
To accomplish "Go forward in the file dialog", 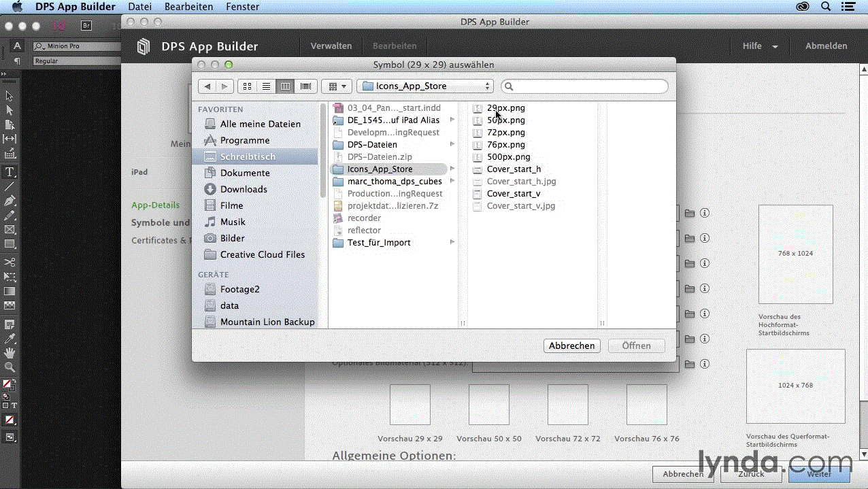I will [x=225, y=86].
